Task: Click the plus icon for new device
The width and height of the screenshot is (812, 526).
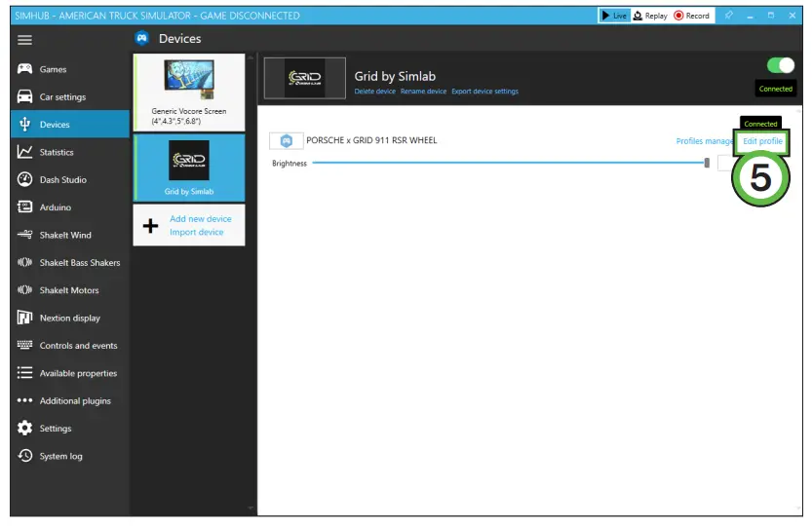Action: pyautogui.click(x=150, y=226)
